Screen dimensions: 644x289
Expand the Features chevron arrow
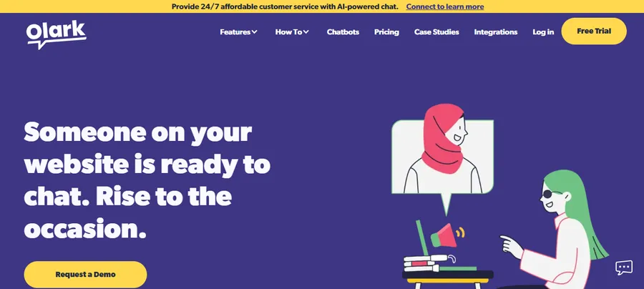tap(255, 31)
